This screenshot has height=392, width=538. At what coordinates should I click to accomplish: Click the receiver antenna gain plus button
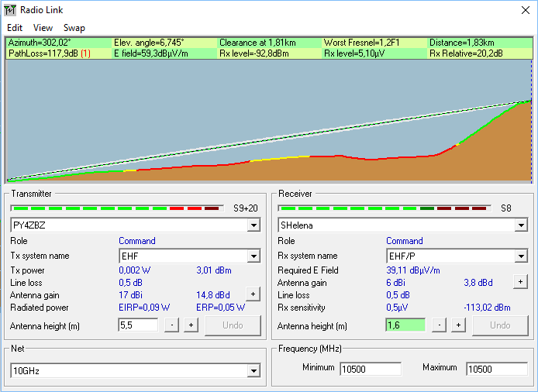coord(520,282)
